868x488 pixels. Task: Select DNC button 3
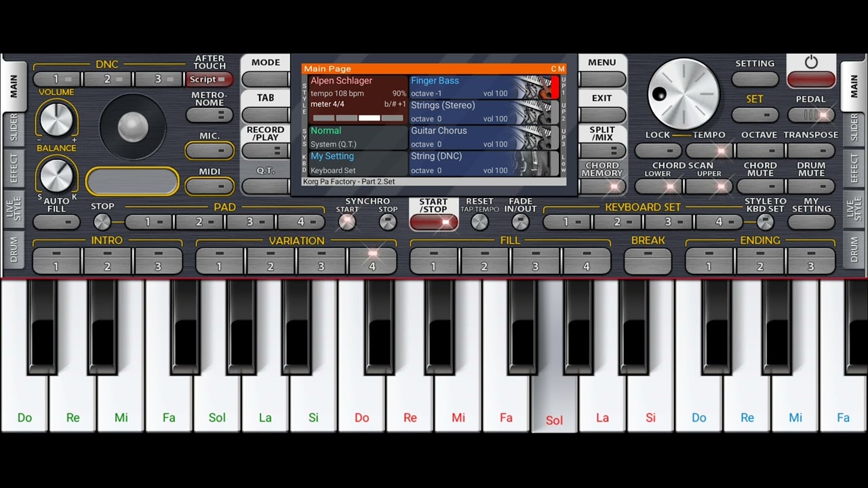click(x=159, y=79)
